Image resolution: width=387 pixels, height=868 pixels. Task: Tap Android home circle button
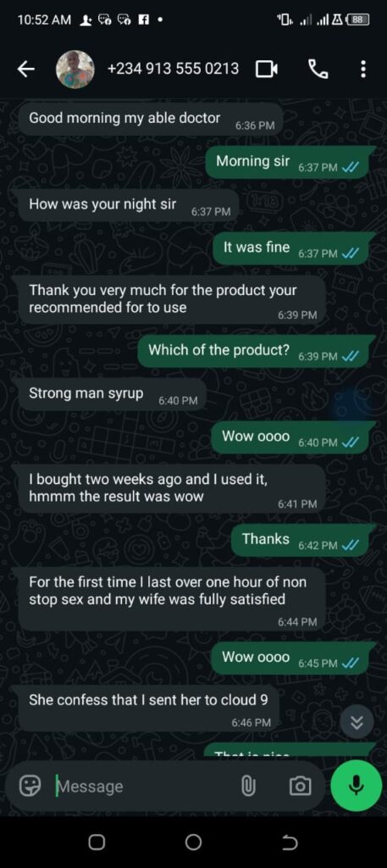[193, 842]
